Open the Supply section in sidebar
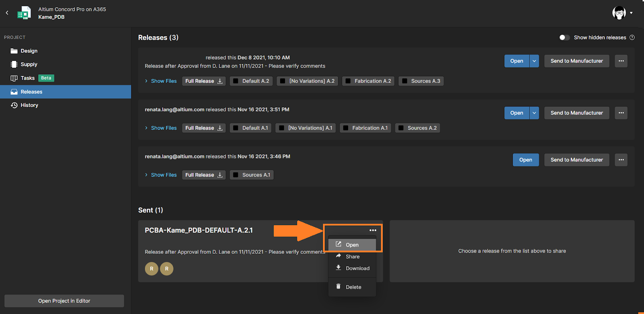The image size is (644, 314). (29, 64)
